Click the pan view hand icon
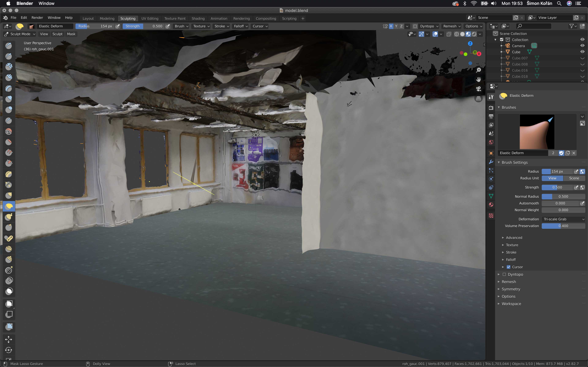The height and width of the screenshot is (367, 588). (478, 79)
